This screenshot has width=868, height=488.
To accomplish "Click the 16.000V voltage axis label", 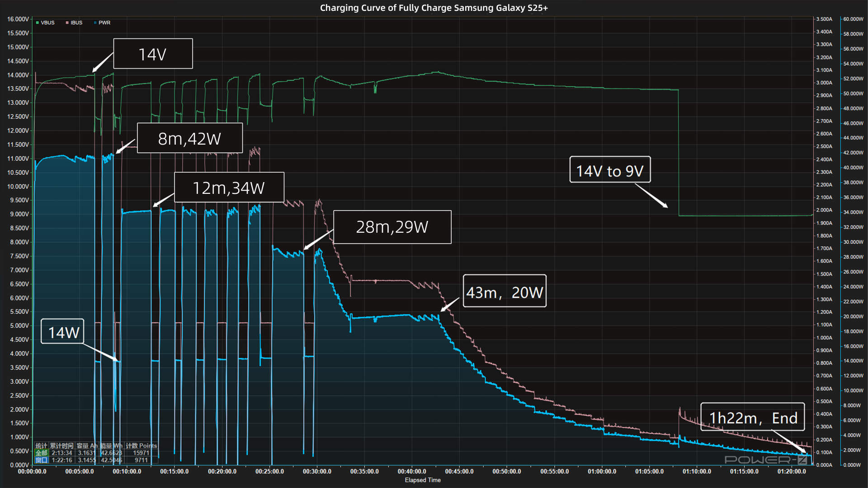I will pos(18,19).
